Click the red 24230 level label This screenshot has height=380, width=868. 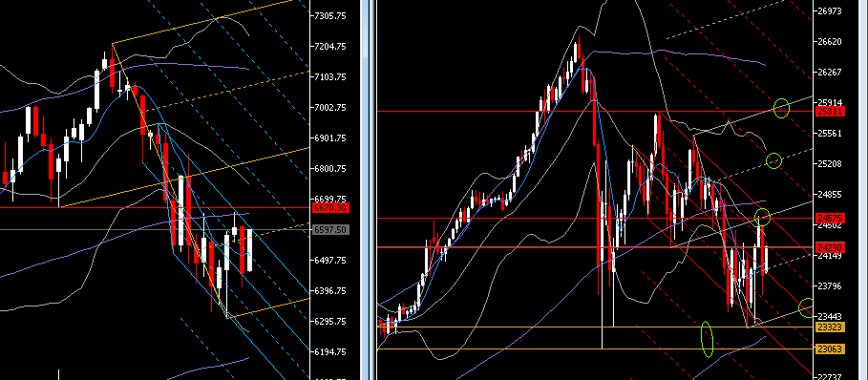pyautogui.click(x=830, y=247)
